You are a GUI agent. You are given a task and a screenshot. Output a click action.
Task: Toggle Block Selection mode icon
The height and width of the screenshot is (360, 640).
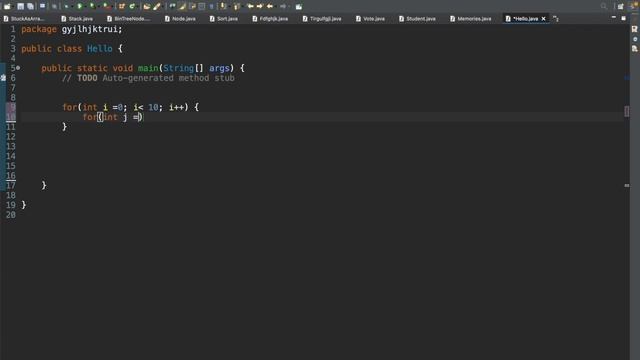pos(202,6)
